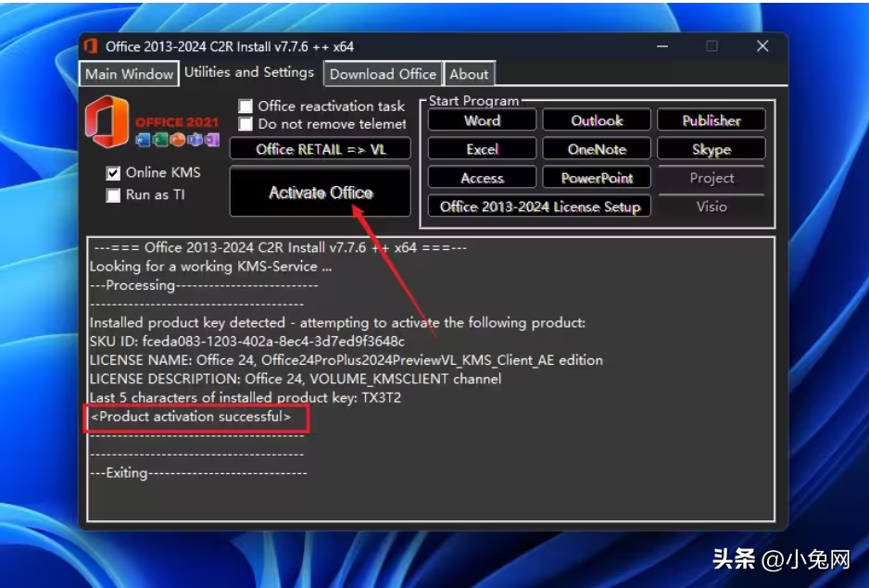This screenshot has width=869, height=588.
Task: Click the Office RETAIL => VL button
Action: tap(321, 149)
